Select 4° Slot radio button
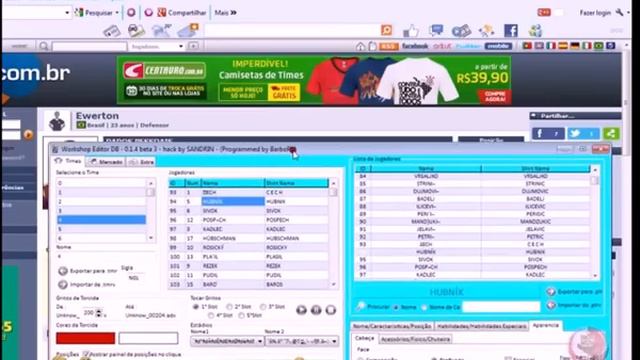Screen dimensions: 640x360 [211, 316]
